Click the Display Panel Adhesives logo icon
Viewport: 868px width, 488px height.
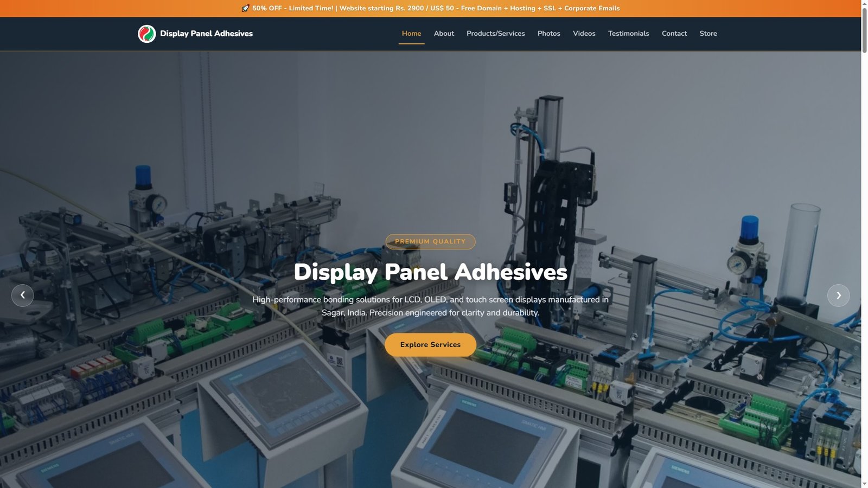coord(146,34)
